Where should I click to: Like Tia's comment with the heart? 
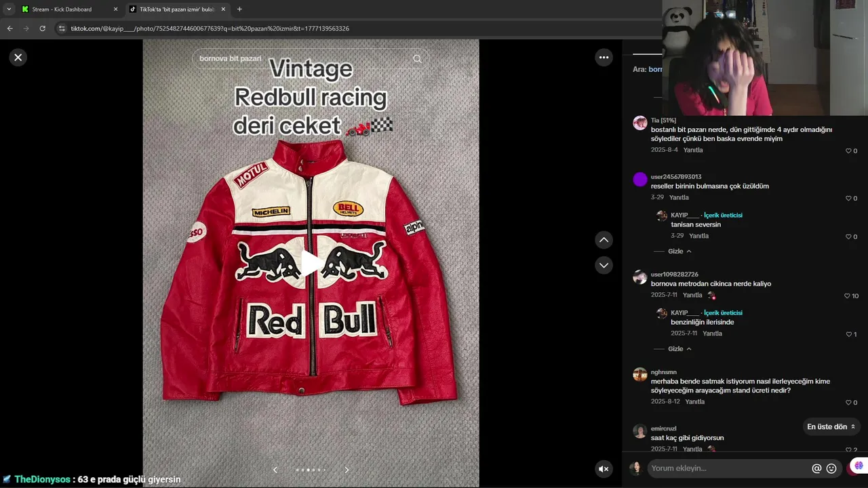(848, 151)
